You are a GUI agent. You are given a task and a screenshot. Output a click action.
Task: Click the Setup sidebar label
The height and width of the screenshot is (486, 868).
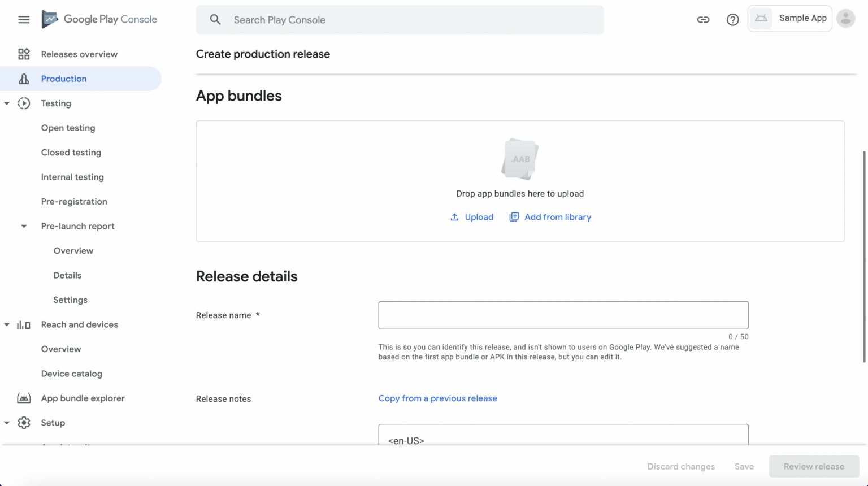coord(53,423)
